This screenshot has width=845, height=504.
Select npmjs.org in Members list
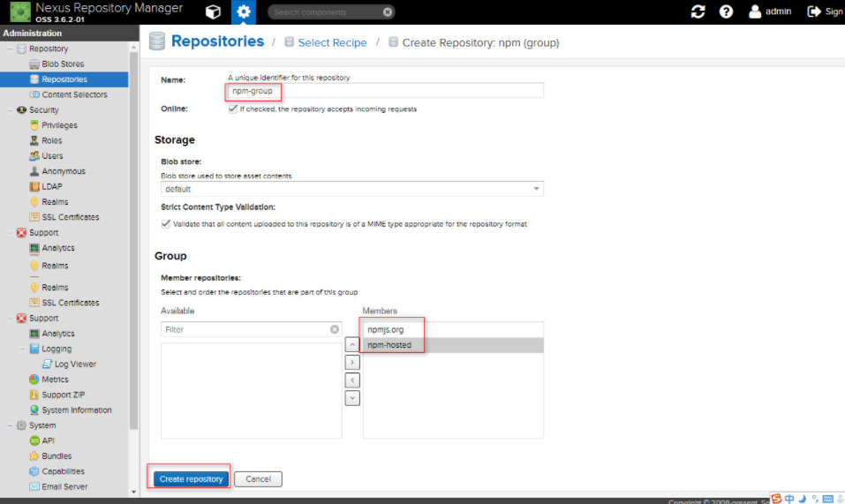point(453,329)
